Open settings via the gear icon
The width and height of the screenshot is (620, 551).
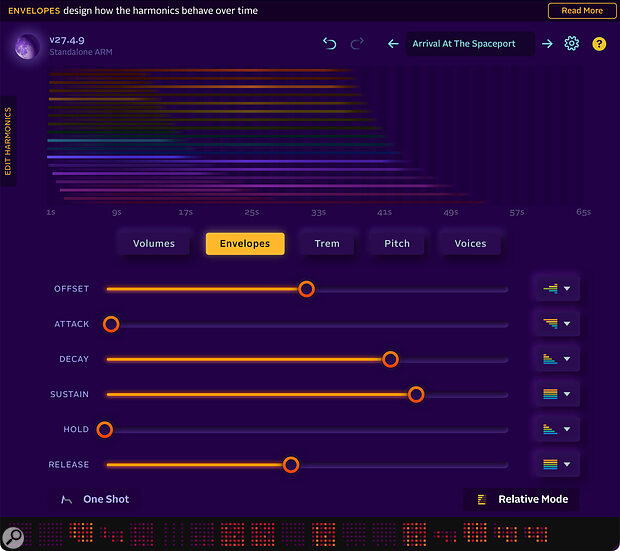[x=571, y=43]
